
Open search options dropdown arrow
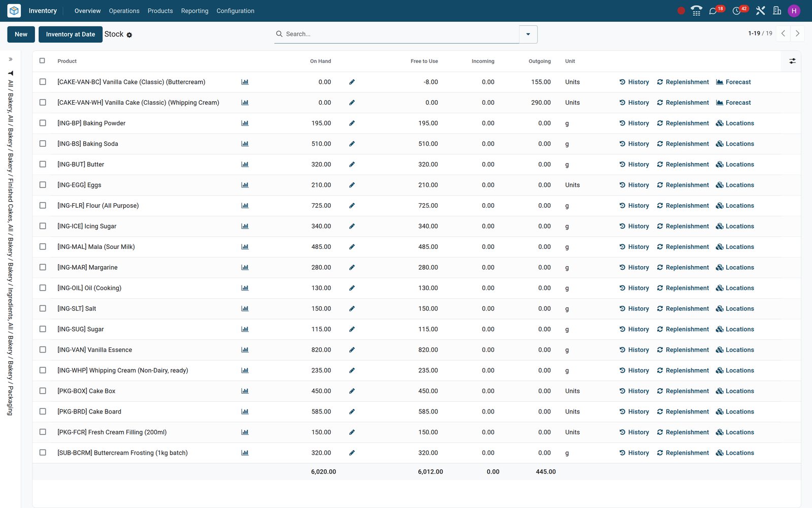[x=528, y=35]
